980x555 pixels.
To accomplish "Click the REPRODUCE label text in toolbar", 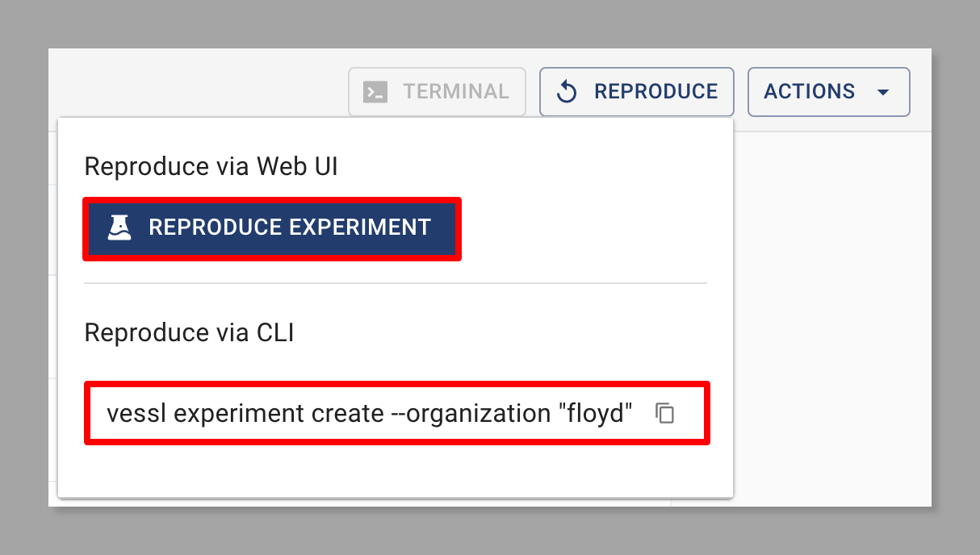I will tap(655, 92).
